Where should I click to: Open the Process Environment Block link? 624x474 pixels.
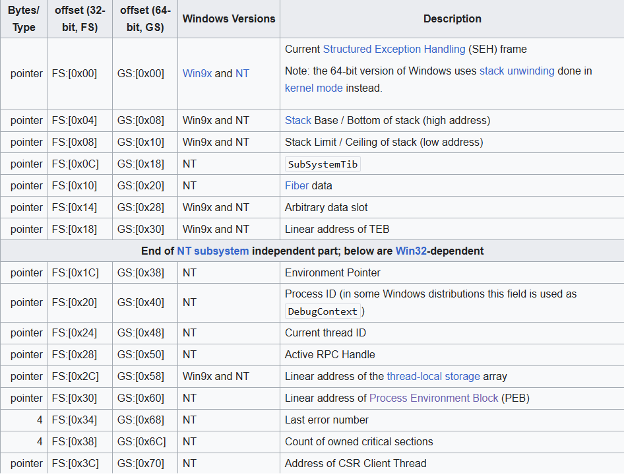tap(434, 398)
